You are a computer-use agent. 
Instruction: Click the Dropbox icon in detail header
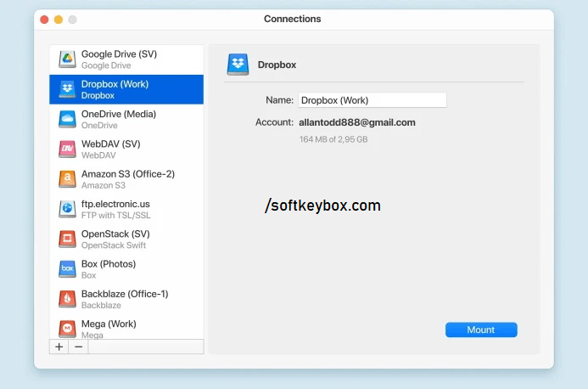coord(238,64)
